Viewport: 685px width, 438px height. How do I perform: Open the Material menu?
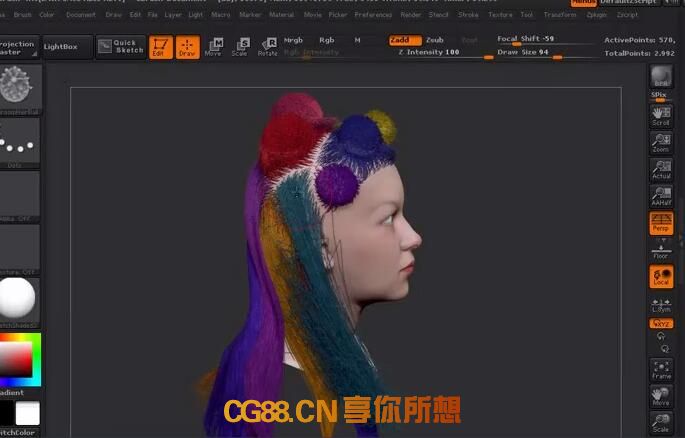tap(281, 15)
